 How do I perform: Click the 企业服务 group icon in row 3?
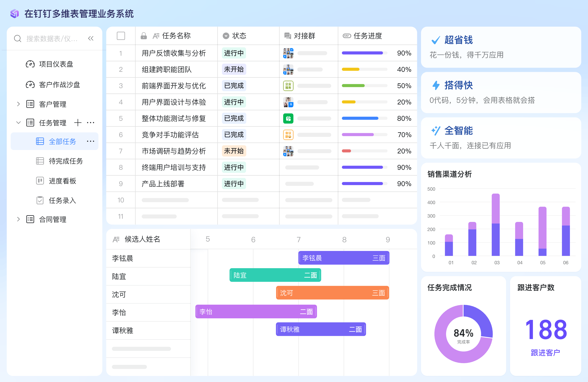coord(288,86)
